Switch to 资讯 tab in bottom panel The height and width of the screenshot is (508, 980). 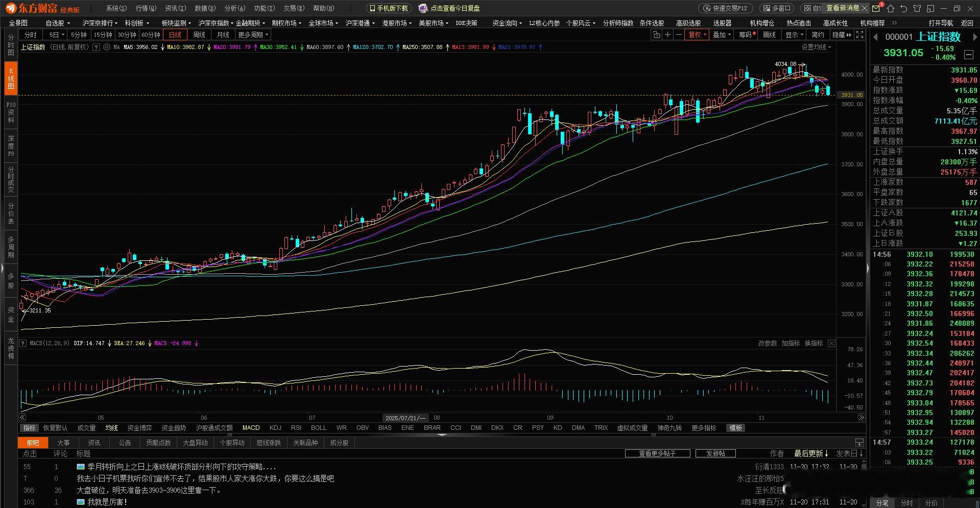(94, 443)
